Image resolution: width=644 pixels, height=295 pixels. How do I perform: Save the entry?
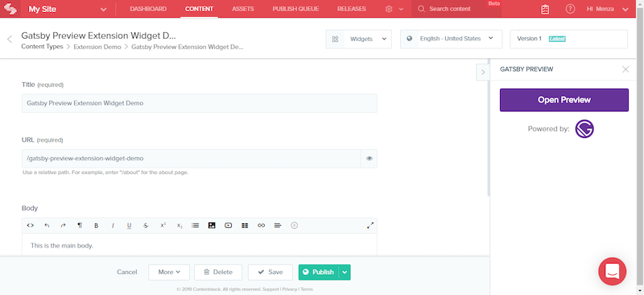[270, 272]
